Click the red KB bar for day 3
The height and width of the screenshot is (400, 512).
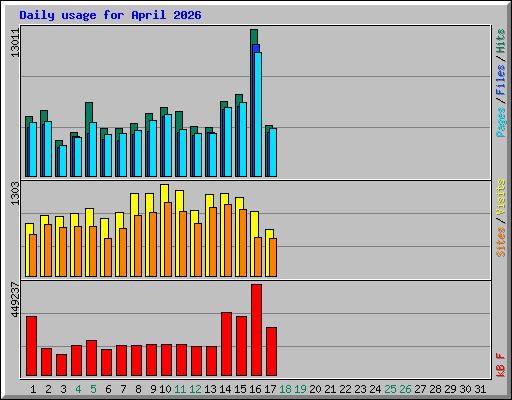point(61,365)
